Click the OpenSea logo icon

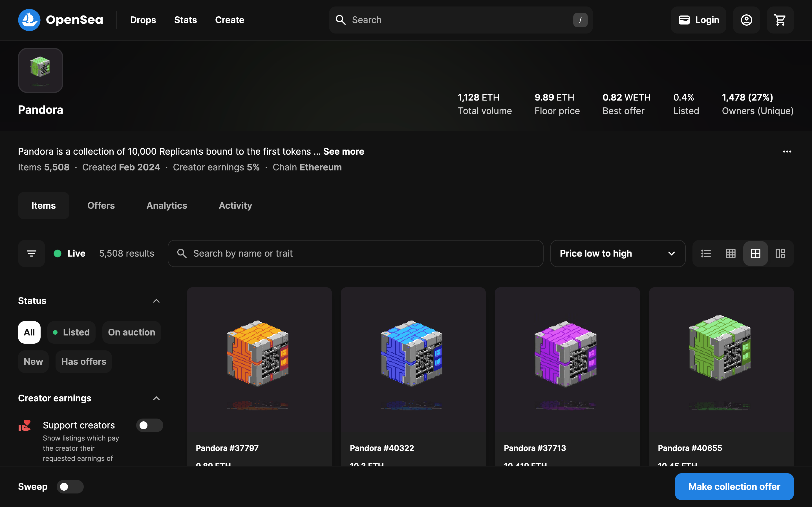pos(29,20)
